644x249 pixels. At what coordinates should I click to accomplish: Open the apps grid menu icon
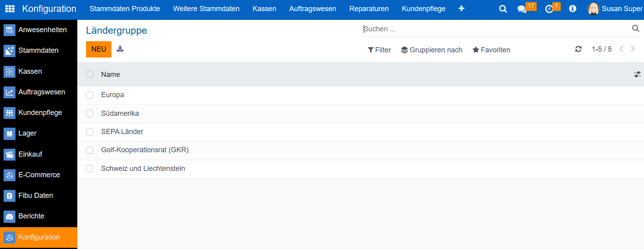[10, 9]
